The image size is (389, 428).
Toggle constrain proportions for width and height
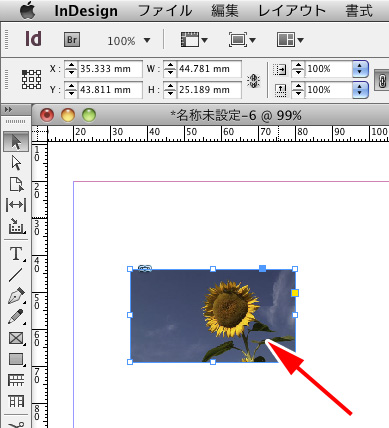click(253, 80)
